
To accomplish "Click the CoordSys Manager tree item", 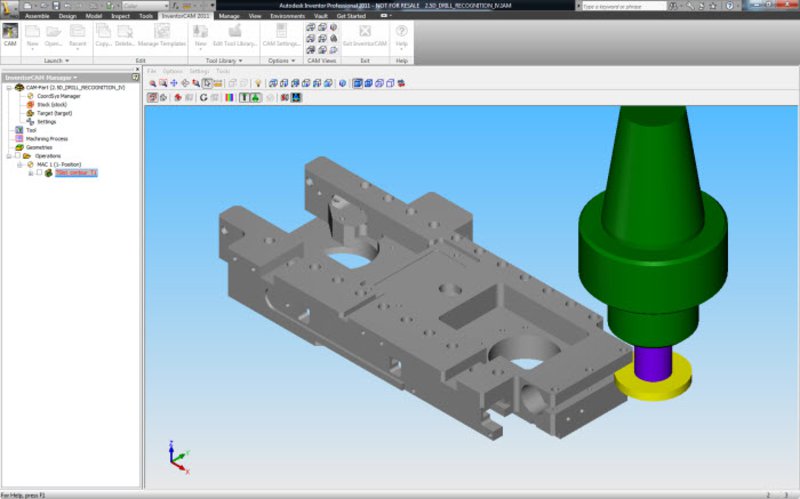I will coord(57,96).
